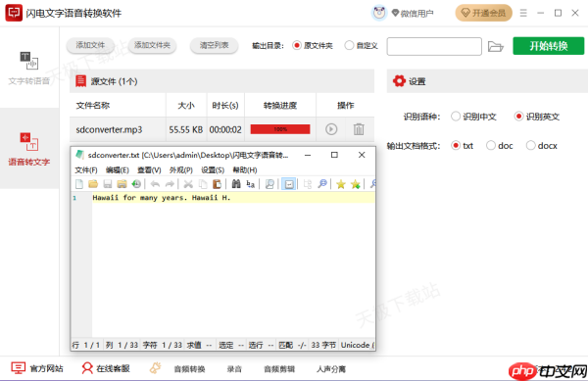Open the hamburger menu in main title bar
588x381 pixels.
pos(523,13)
